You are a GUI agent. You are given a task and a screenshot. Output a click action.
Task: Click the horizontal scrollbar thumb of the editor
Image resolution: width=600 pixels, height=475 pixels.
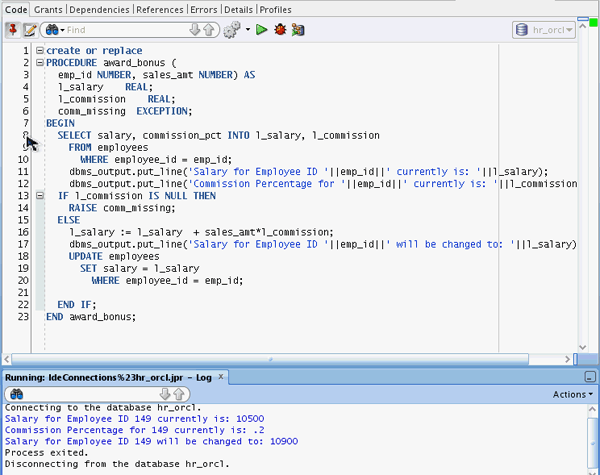[x=270, y=359]
